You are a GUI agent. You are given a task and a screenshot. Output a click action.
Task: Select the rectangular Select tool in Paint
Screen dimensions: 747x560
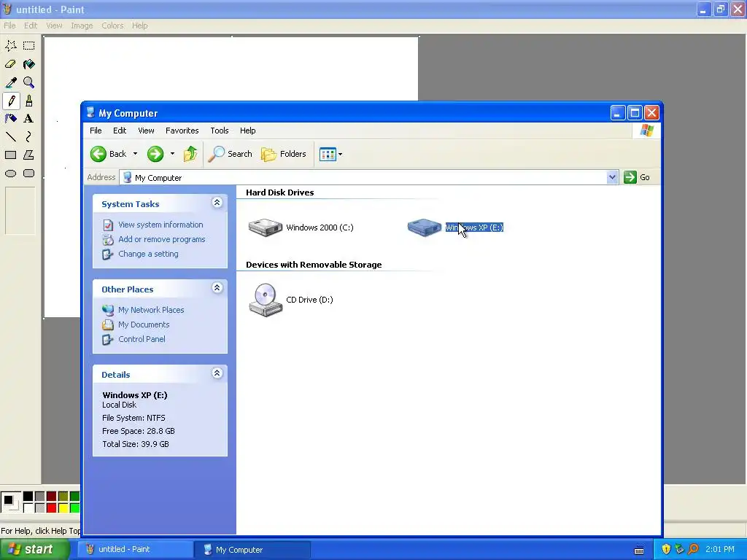29,46
